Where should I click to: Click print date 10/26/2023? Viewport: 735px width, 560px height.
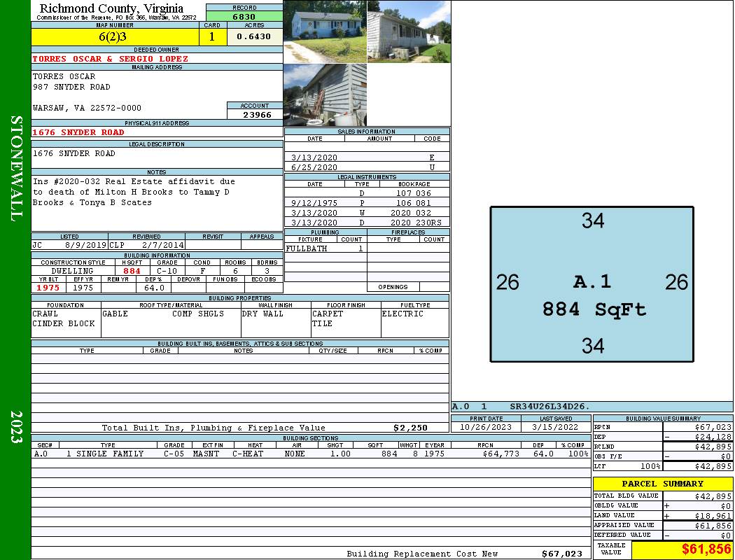(486, 427)
